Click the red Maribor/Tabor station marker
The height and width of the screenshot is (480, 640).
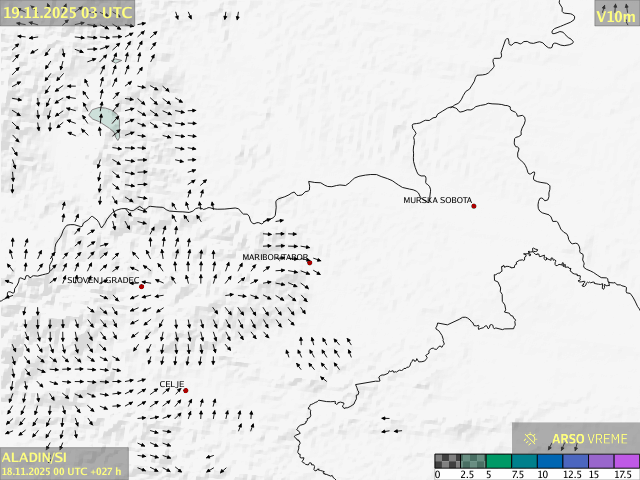click(x=310, y=262)
